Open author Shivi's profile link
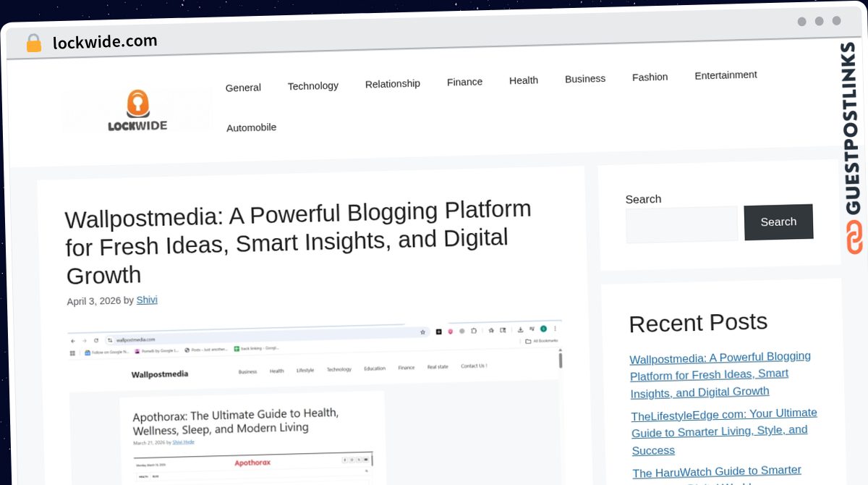This screenshot has height=485, width=868. click(147, 300)
